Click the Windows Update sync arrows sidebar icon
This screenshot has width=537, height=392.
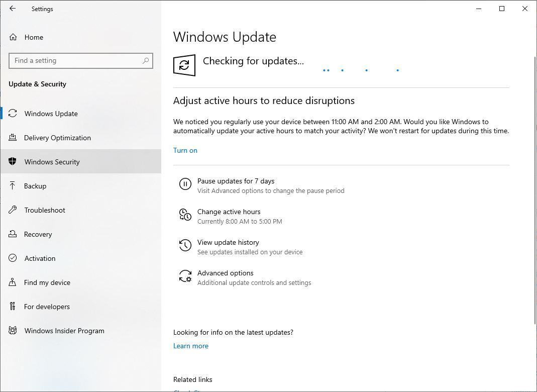click(13, 114)
